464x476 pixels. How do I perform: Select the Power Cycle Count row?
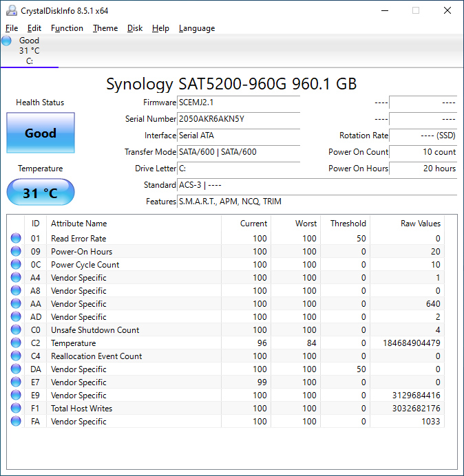tap(85, 265)
